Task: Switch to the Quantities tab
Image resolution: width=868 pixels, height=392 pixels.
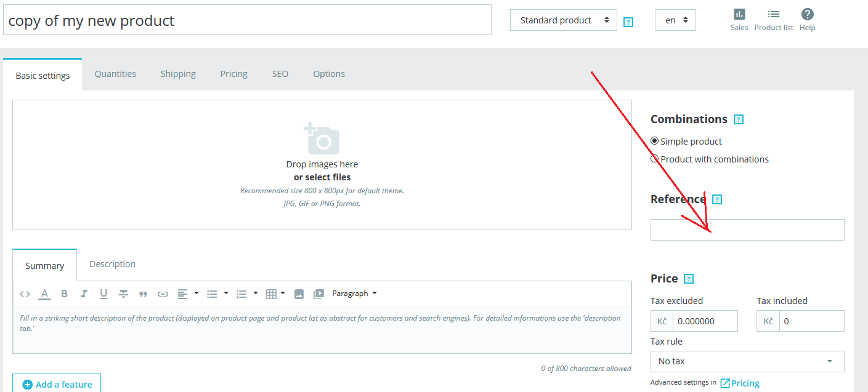Action: pos(115,74)
